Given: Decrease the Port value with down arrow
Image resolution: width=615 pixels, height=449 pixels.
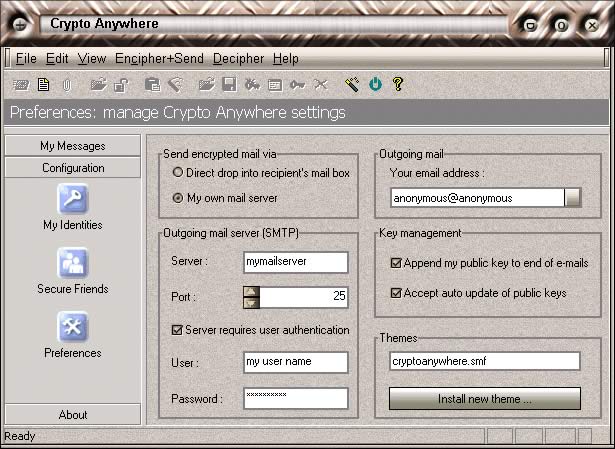Looking at the screenshot, I should point(251,303).
